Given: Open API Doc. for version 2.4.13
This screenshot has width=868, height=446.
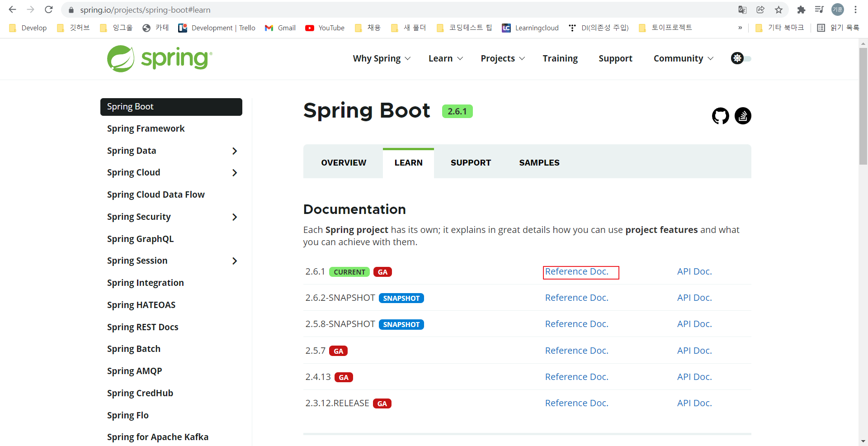Looking at the screenshot, I should click(x=694, y=377).
